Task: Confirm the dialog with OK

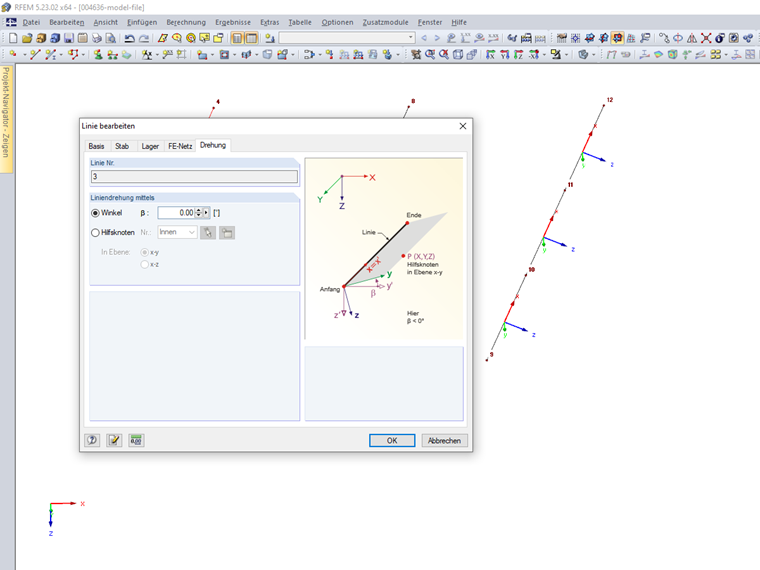Action: 392,440
